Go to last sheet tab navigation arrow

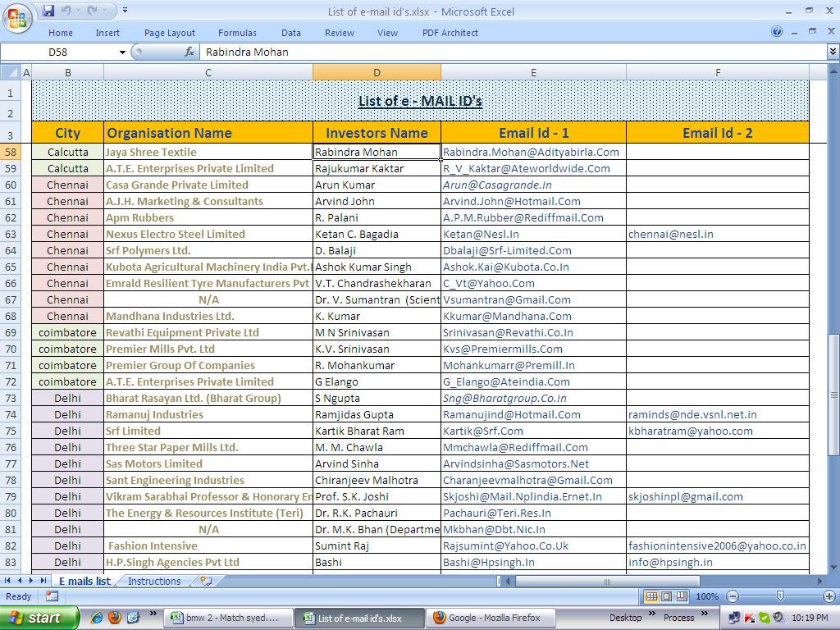[43, 581]
